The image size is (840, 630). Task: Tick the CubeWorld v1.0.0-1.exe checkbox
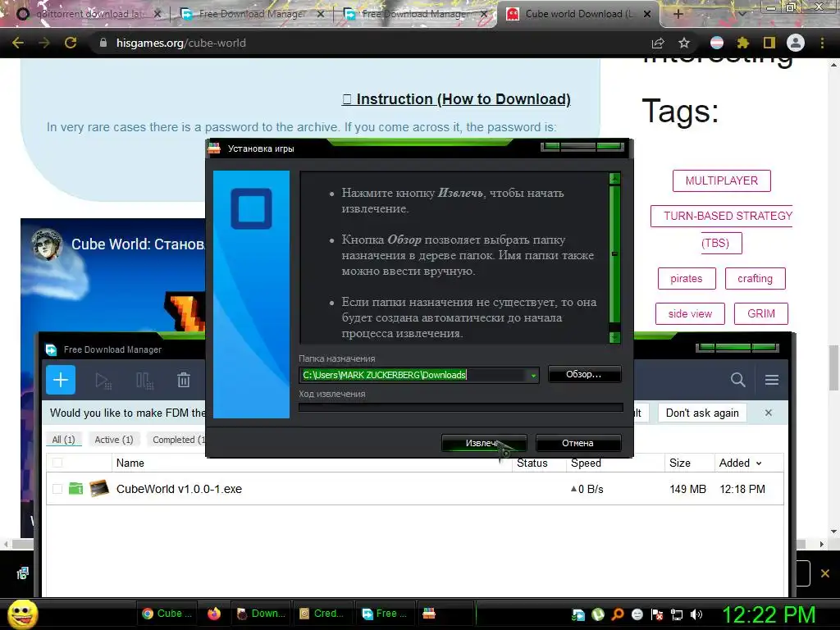pos(57,489)
